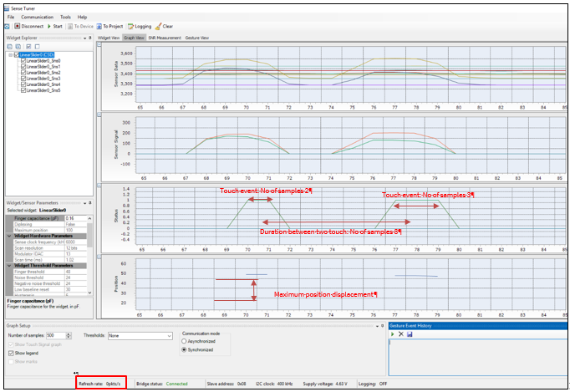The image size is (570, 392).
Task: Collapse the Widget Hardware Parameters section
Action: (11, 237)
